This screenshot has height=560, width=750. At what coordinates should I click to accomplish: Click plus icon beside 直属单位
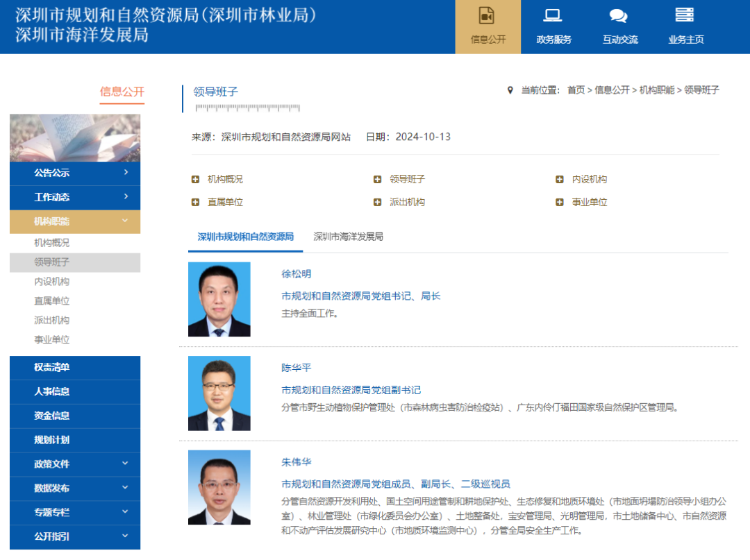point(195,203)
